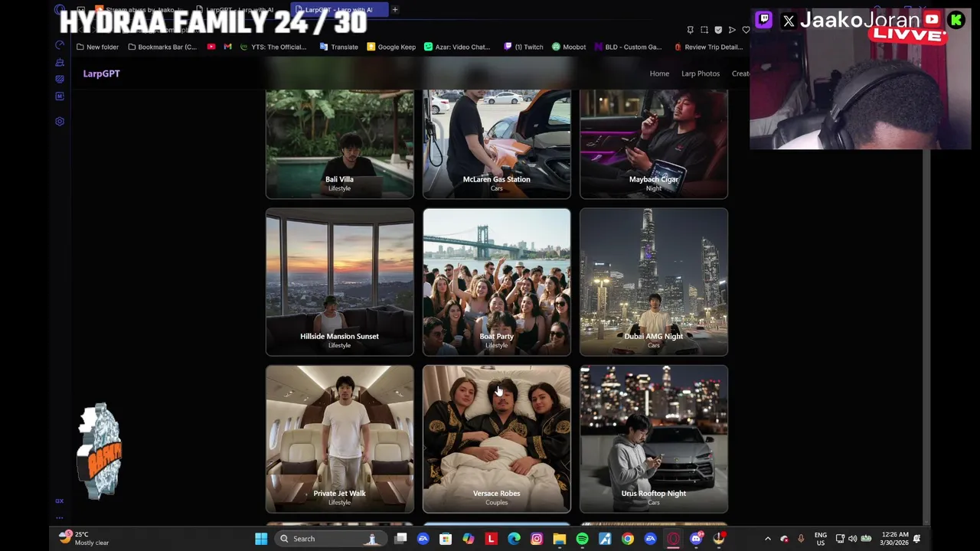Open the BLD - Custom Ga... bookmark
Viewport: 980px width, 551px height.
[628, 47]
